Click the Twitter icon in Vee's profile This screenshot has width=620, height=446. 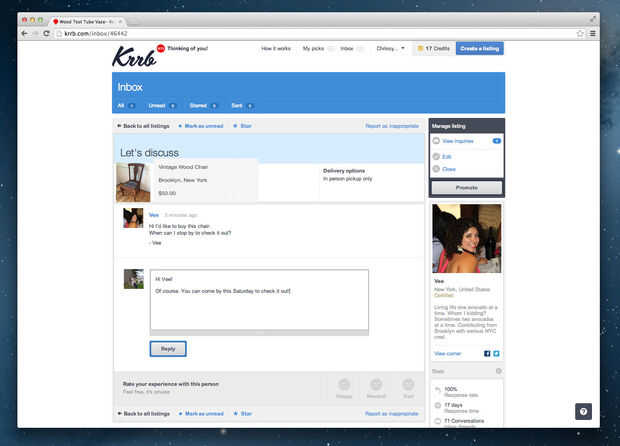pos(496,353)
